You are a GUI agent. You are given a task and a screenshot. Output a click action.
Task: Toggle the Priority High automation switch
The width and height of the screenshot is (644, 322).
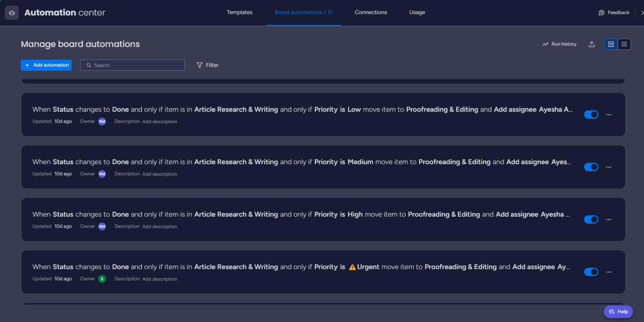(x=591, y=219)
